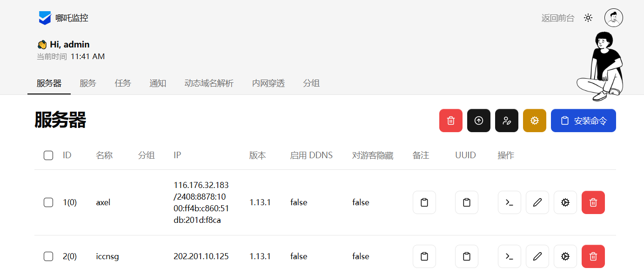Open terminal for server axel
The image size is (644, 275).
click(x=509, y=202)
